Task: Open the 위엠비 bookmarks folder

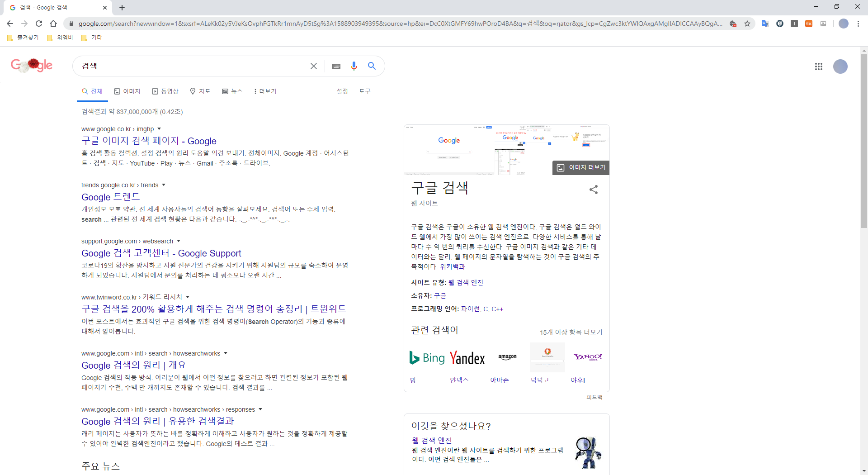Action: 60,38
